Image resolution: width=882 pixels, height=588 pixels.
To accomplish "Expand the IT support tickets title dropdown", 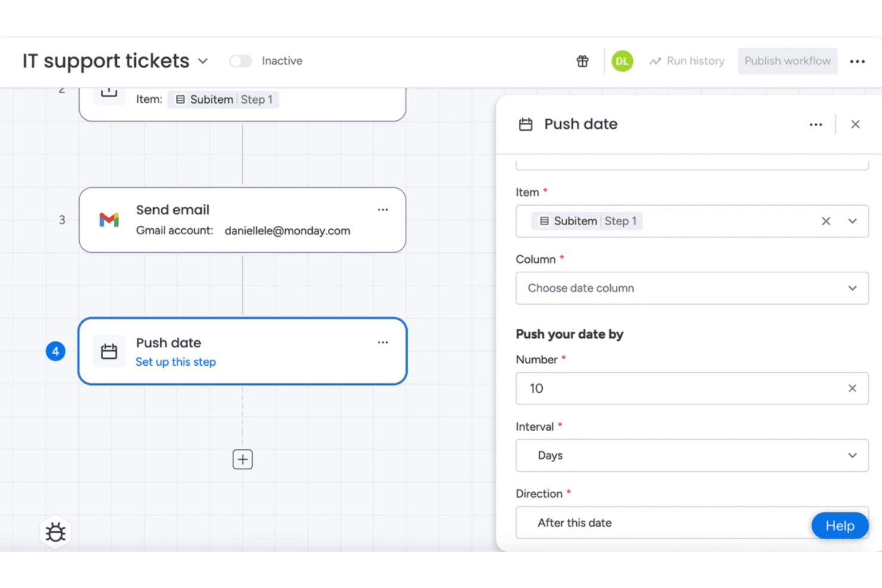I will (203, 61).
